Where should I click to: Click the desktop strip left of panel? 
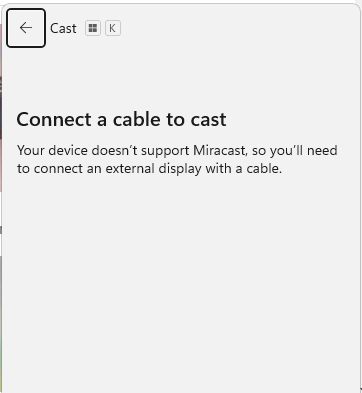[1, 200]
